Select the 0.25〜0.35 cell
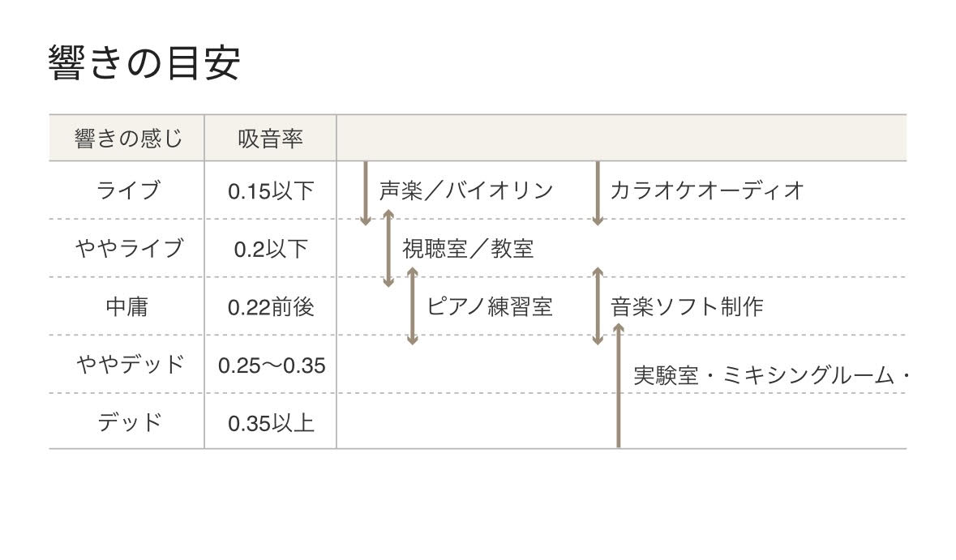Viewport: 956px width, 560px height. pos(272,365)
